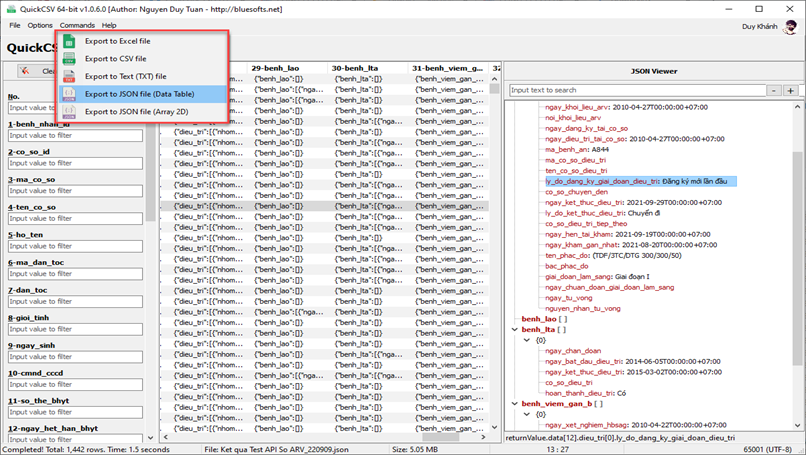
Task: Click the Clear filter broom icon
Action: coord(24,71)
